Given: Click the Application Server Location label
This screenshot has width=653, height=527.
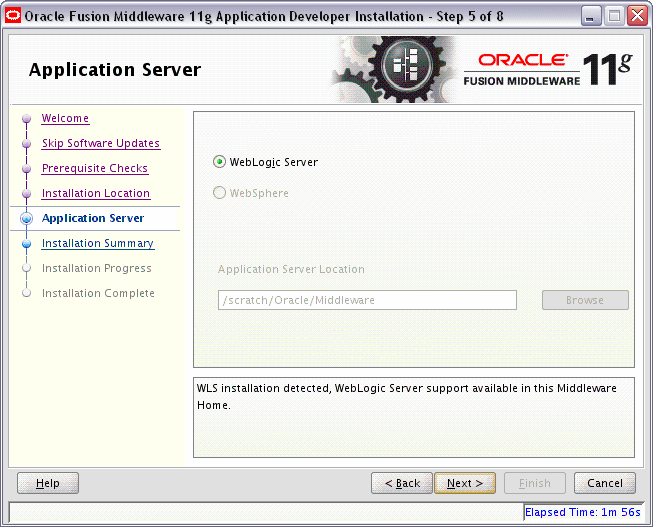Looking at the screenshot, I should point(291,269).
